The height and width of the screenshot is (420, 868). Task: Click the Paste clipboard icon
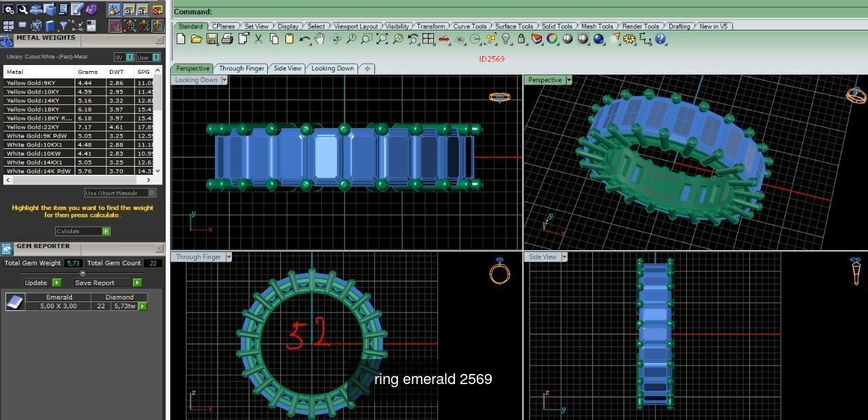(290, 39)
